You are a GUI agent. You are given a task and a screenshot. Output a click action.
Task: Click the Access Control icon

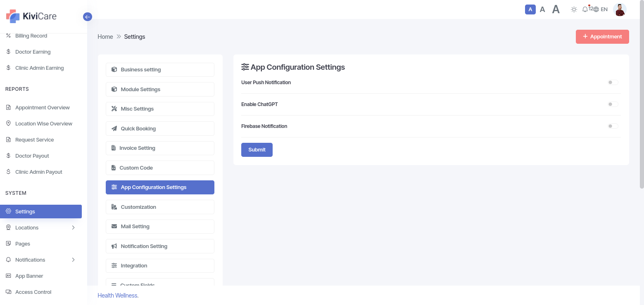[x=8, y=292]
